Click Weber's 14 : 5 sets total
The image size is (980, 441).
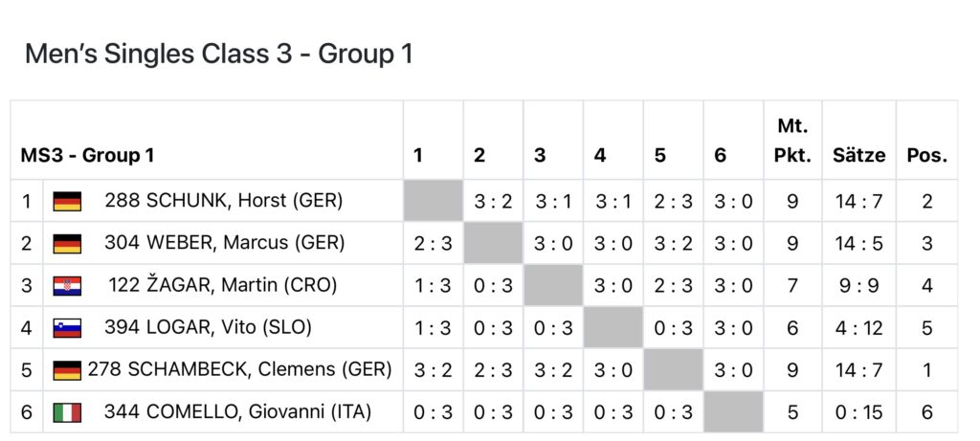858,243
